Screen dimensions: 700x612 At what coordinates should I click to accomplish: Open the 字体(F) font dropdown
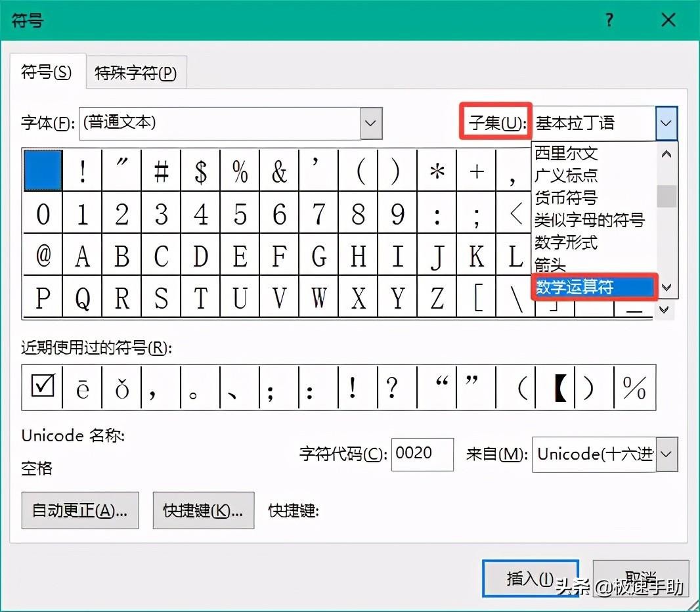coord(371,123)
